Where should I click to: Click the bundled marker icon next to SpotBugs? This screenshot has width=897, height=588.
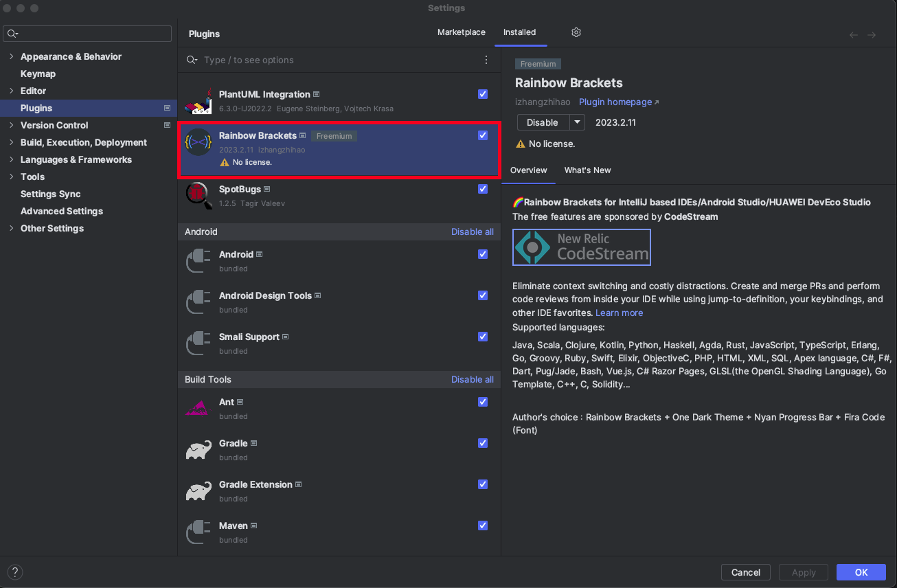pyautogui.click(x=267, y=189)
